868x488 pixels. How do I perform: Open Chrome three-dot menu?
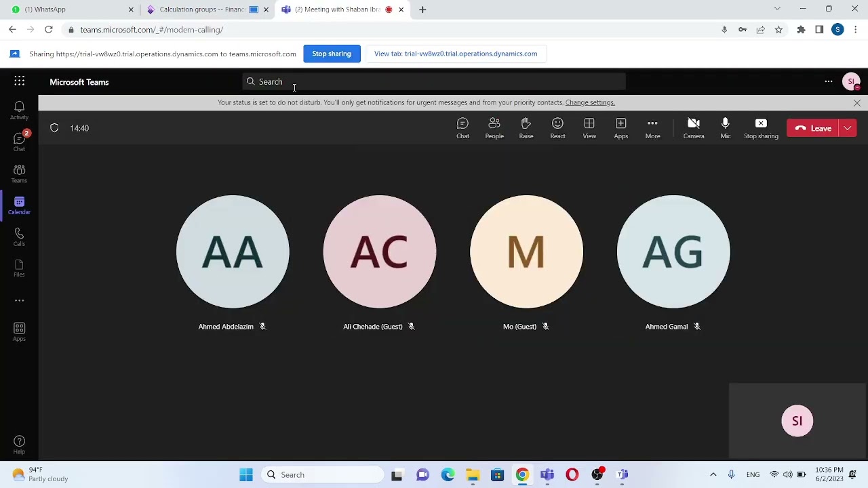pos(856,30)
